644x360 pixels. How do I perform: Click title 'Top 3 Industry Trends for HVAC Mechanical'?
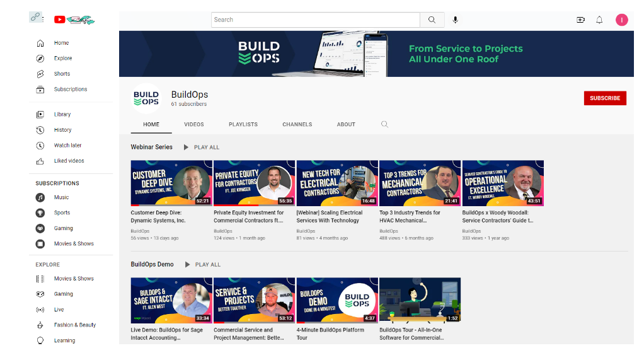(x=410, y=217)
